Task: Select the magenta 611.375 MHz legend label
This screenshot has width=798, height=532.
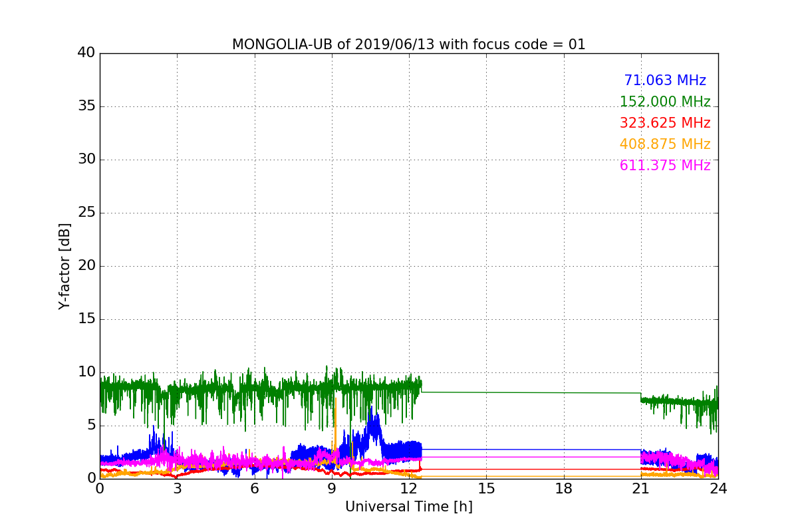Action: pyautogui.click(x=665, y=166)
